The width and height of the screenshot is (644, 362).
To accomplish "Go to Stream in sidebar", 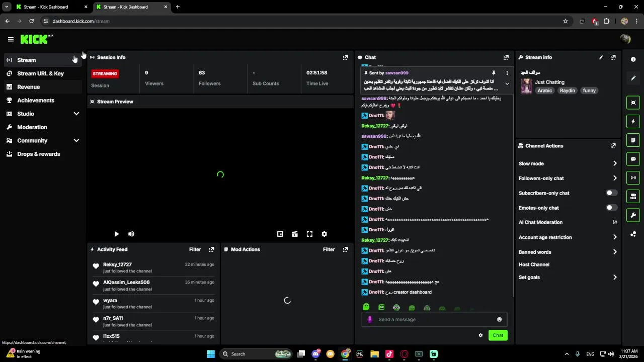I will (43, 60).
